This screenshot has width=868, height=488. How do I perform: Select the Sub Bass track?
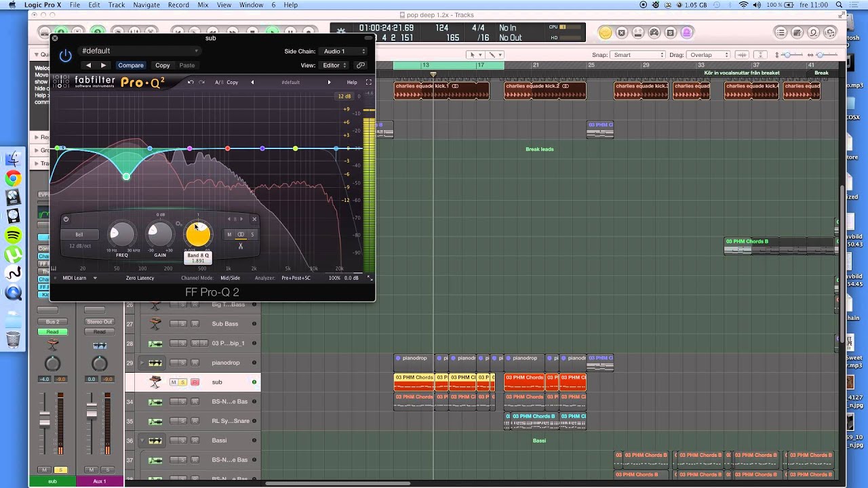[x=225, y=324]
